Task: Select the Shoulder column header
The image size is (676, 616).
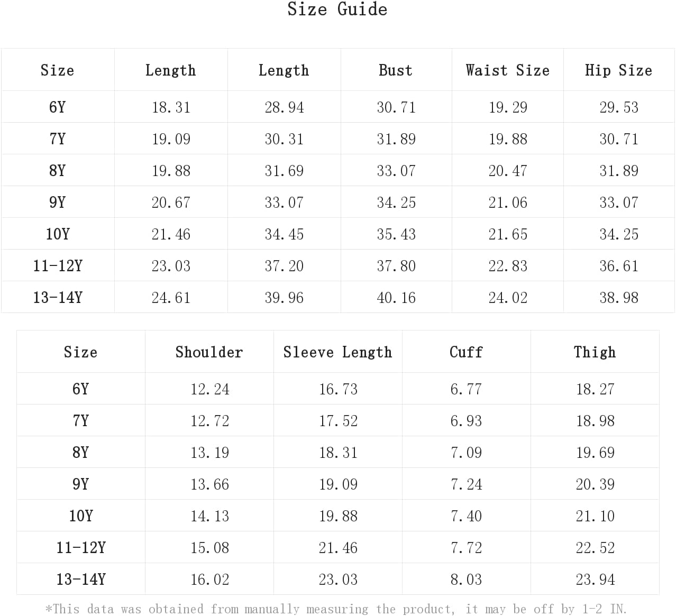Action: tap(209, 352)
